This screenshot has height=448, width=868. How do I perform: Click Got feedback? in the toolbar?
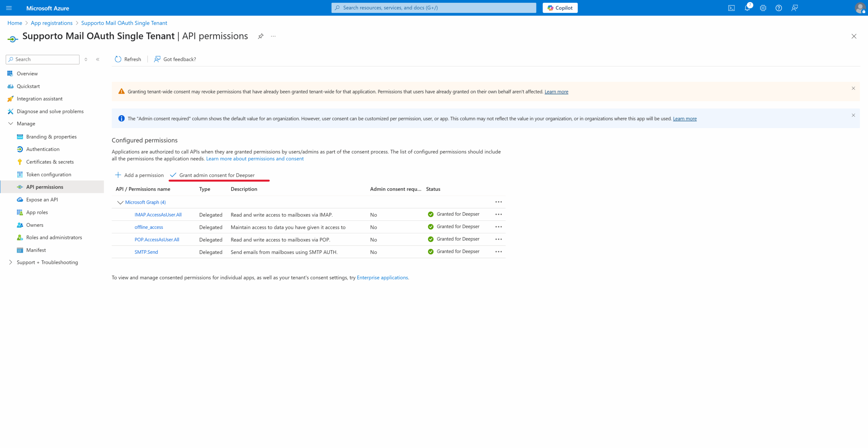(175, 59)
